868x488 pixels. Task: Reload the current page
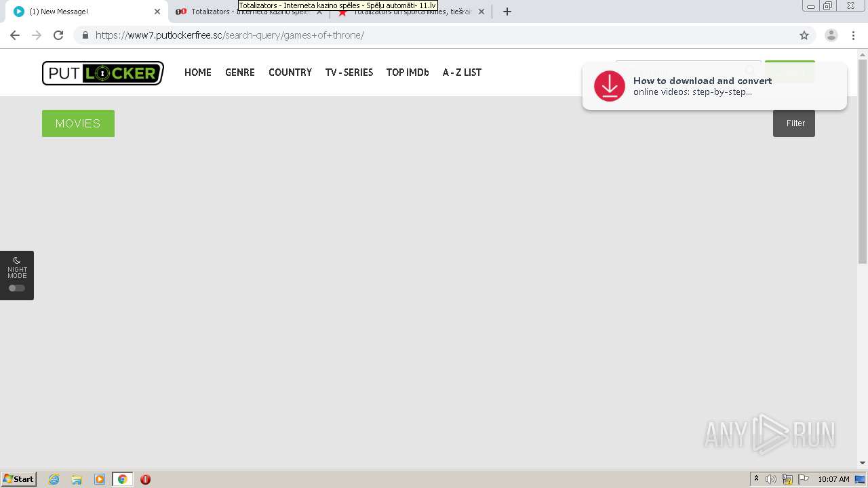tap(58, 35)
